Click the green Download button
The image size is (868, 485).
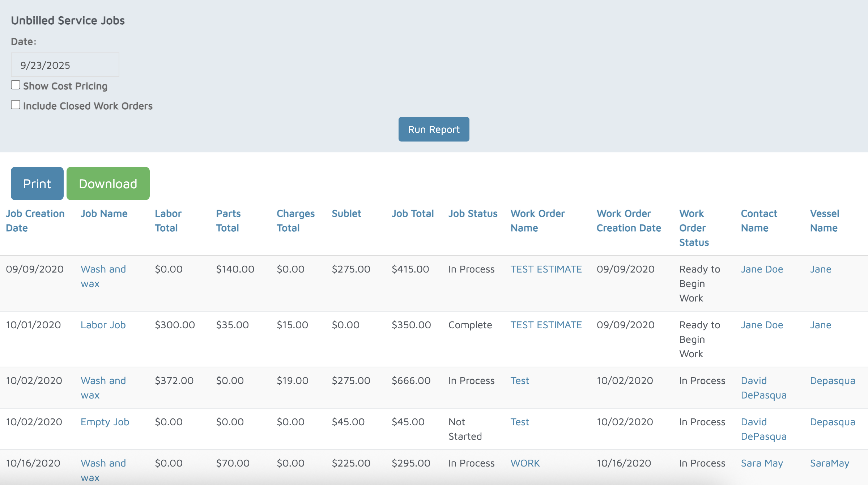(x=108, y=184)
